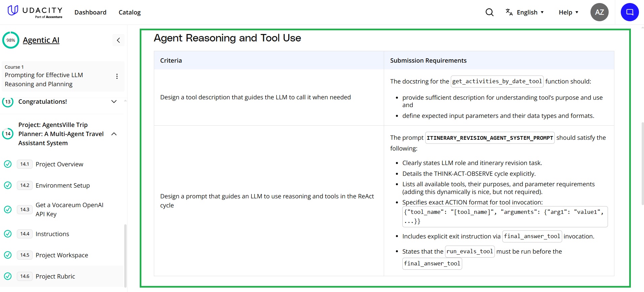
Task: Click the 98% progress circle
Action: coord(11,40)
